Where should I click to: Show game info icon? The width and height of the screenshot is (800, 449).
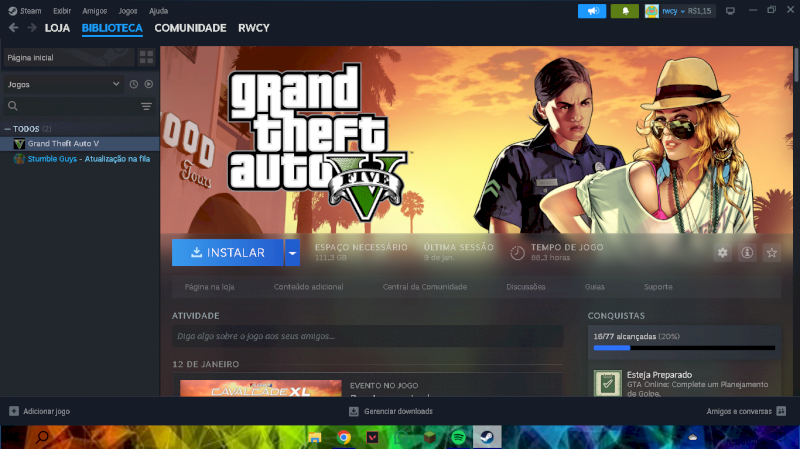pyautogui.click(x=747, y=253)
